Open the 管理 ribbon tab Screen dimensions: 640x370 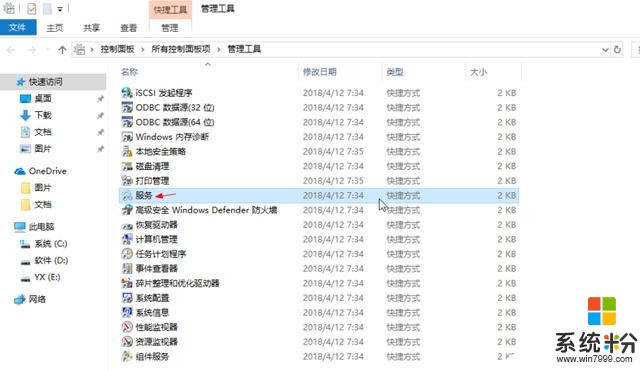[x=170, y=28]
